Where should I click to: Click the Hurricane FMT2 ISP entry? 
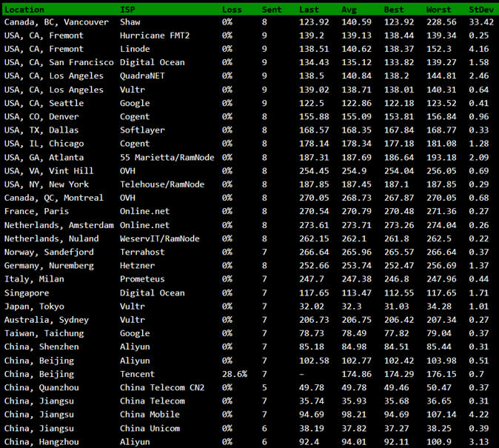[155, 36]
